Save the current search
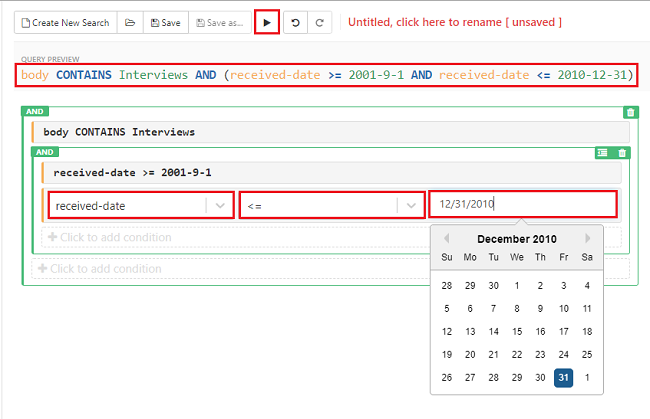The image size is (650, 419). click(166, 22)
